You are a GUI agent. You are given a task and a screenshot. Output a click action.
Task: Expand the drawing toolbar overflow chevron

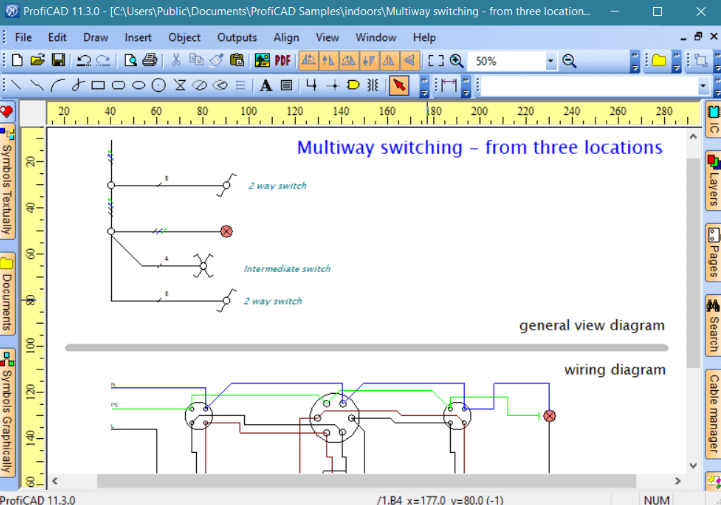pyautogui.click(x=424, y=86)
